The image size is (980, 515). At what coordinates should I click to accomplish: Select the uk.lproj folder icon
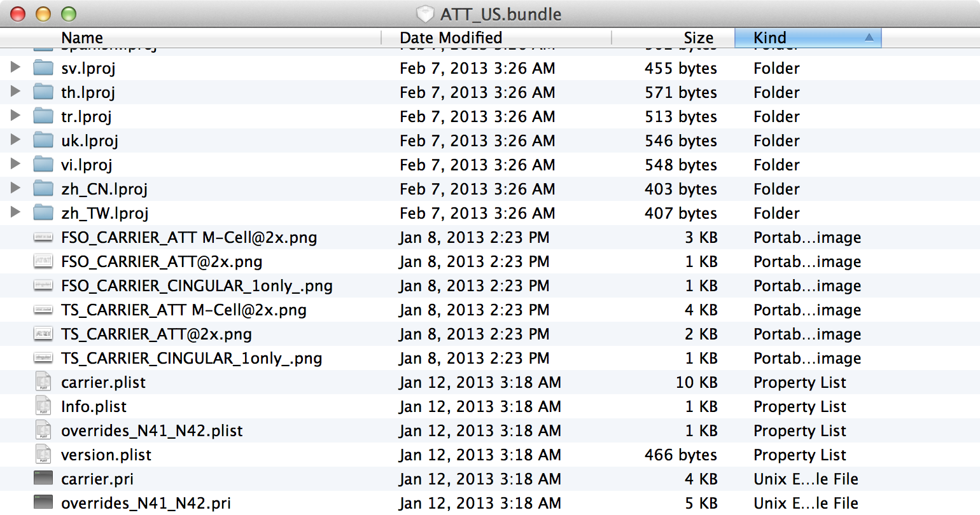[43, 140]
